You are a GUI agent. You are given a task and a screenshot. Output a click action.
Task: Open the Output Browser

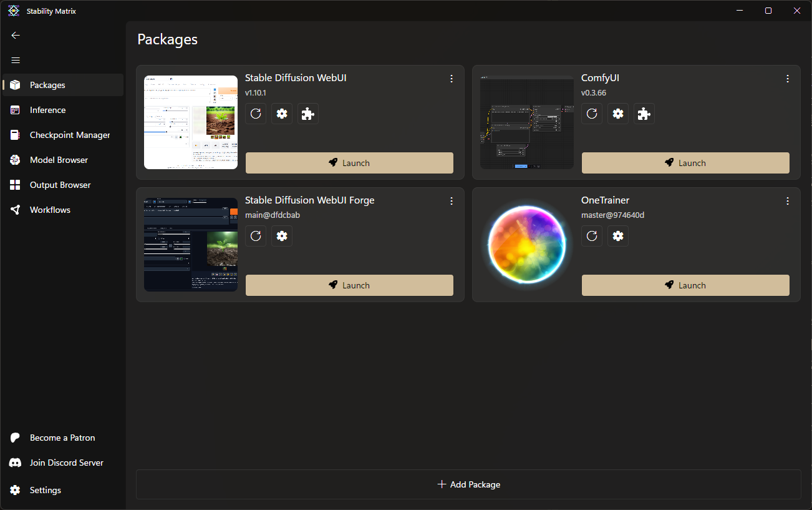[63, 185]
